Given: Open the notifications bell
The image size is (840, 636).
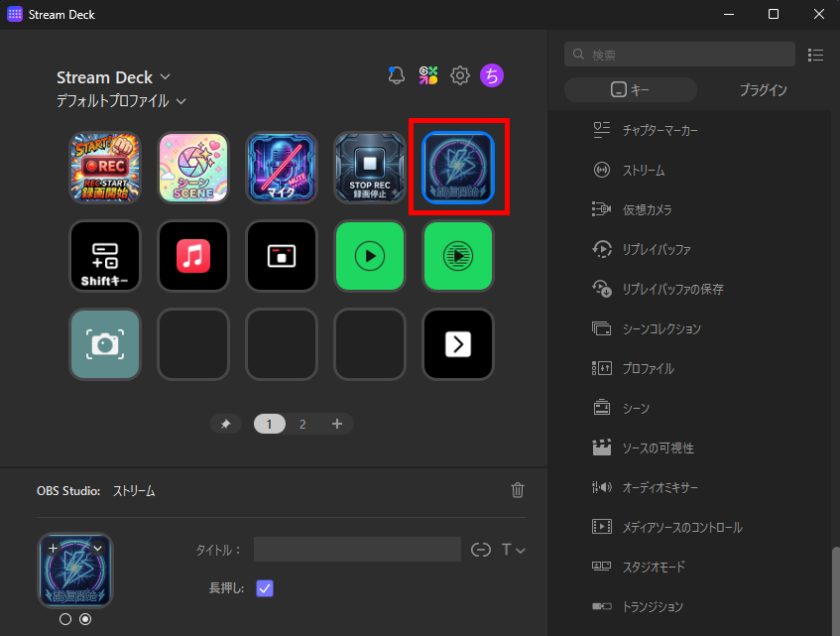Looking at the screenshot, I should tap(396, 75).
